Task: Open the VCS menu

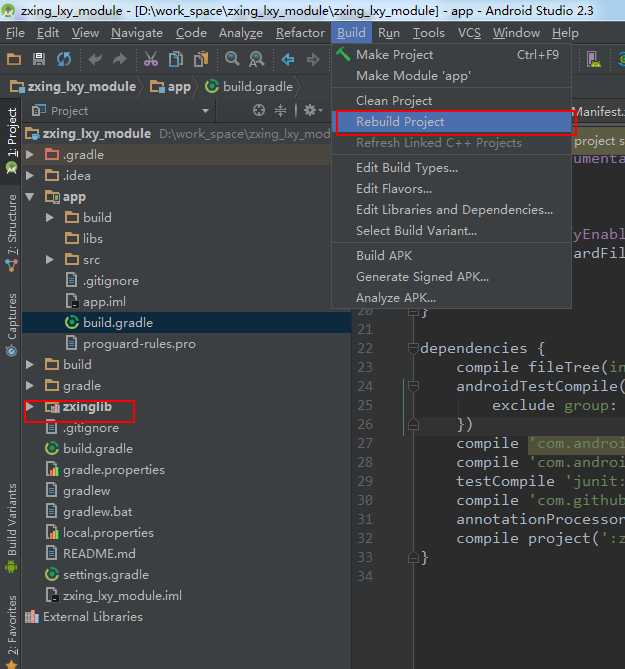Action: pos(469,33)
